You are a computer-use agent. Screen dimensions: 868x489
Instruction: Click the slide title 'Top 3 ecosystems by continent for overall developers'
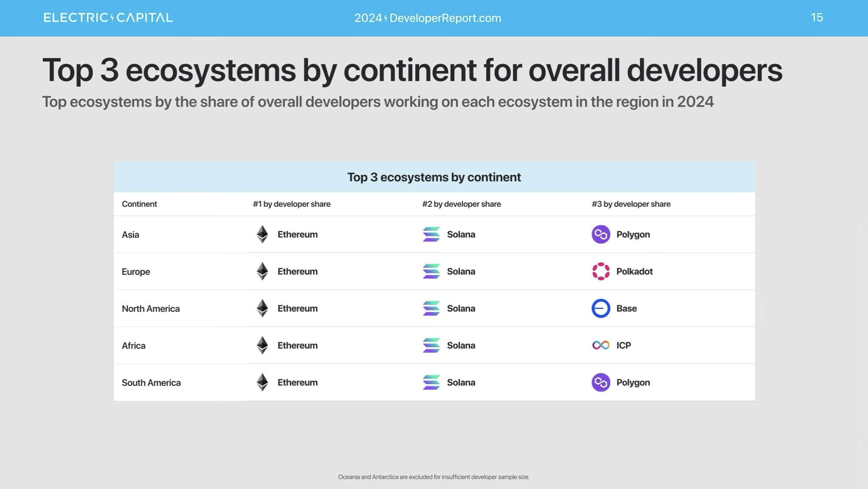(x=412, y=70)
